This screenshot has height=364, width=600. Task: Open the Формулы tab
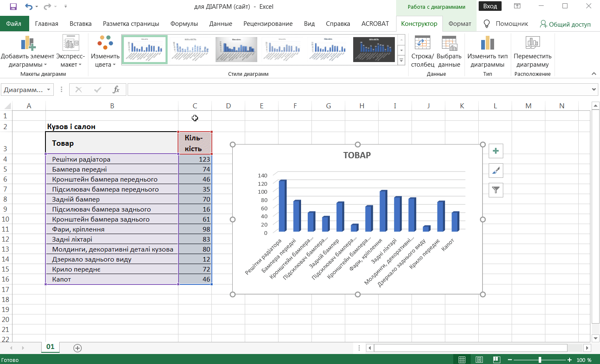pyautogui.click(x=184, y=24)
